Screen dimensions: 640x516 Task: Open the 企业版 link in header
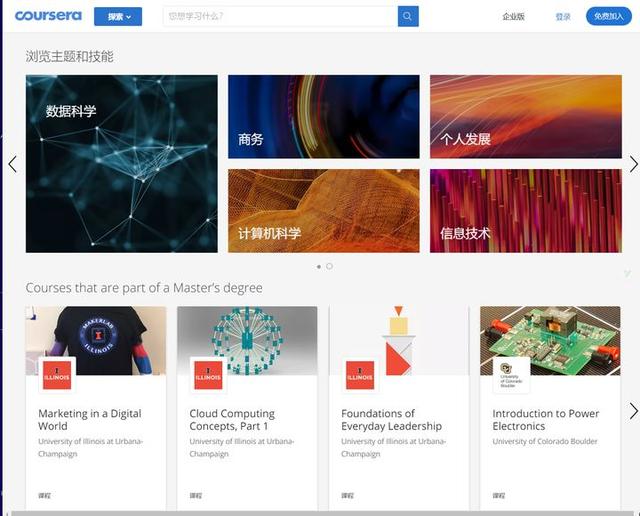[x=513, y=17]
